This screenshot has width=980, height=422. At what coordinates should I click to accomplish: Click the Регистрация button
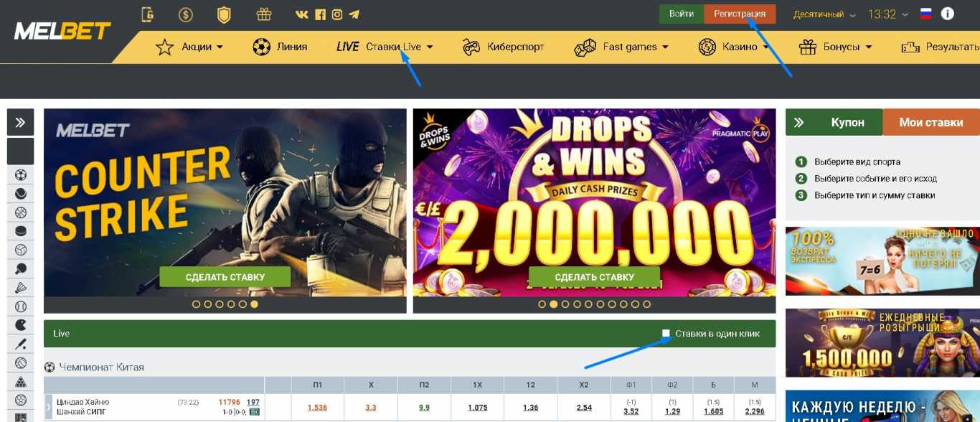coord(740,14)
